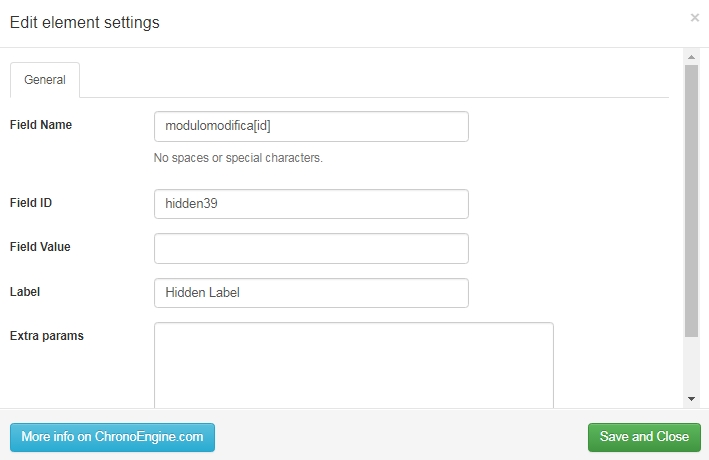
Task: Click the "Field Name" label text
Action: pyautogui.click(x=41, y=125)
